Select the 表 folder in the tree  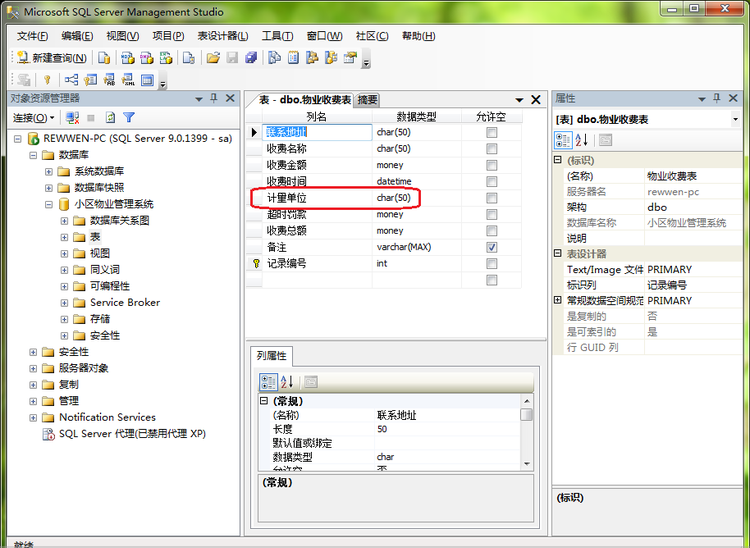pos(95,237)
